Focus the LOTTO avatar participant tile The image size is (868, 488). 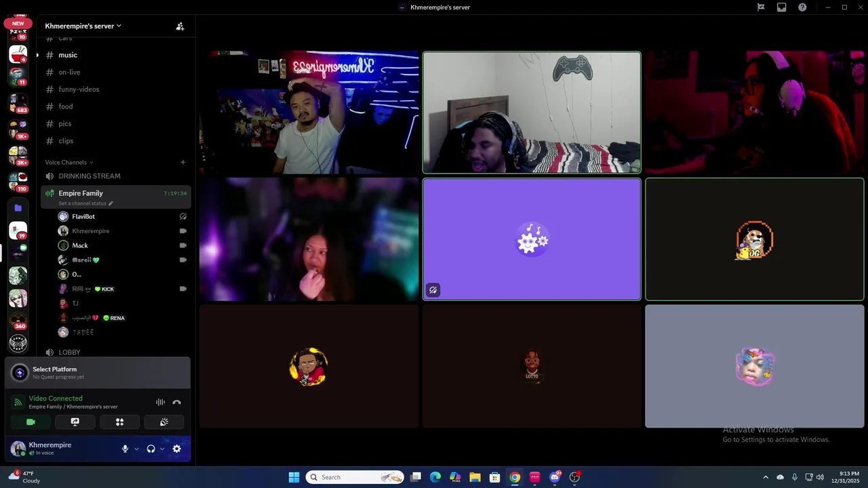[532, 367]
